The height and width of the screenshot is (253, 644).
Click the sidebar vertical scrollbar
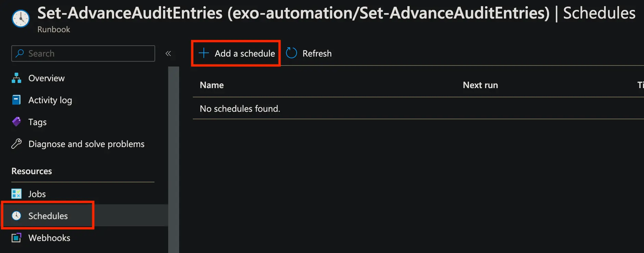[x=174, y=154]
